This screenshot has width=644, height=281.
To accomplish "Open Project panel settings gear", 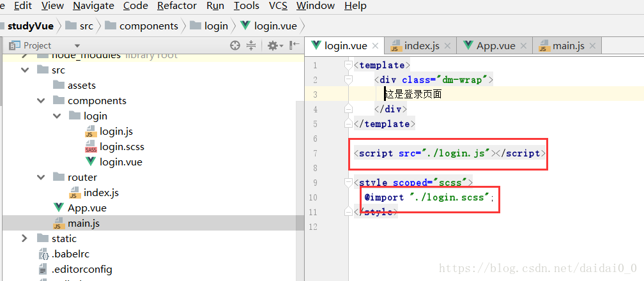I will (x=275, y=45).
